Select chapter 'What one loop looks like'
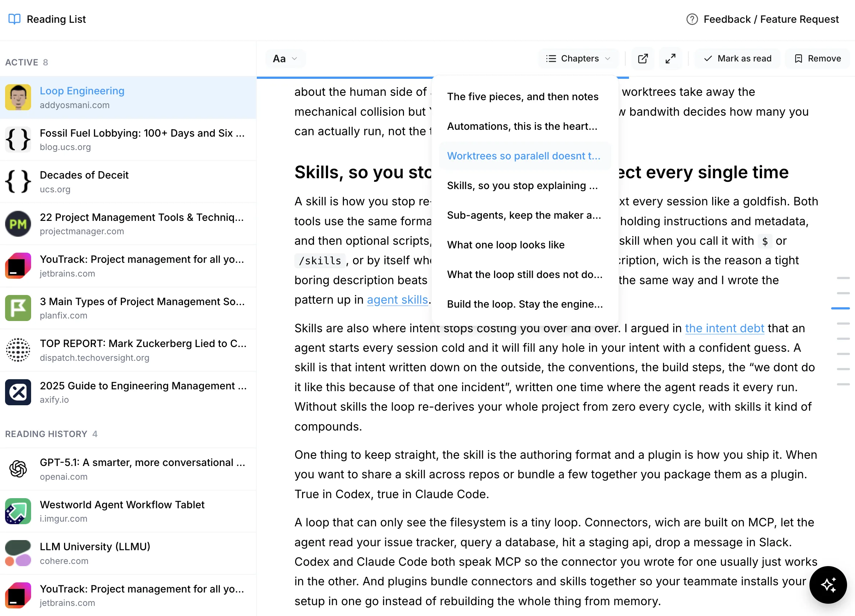This screenshot has width=855, height=616. pos(524,245)
